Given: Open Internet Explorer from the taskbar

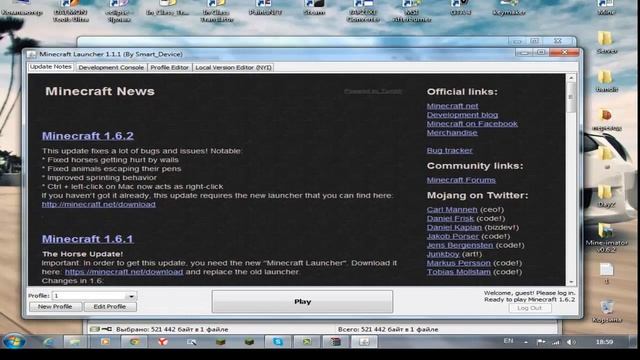Looking at the screenshot, I should pos(49,342).
